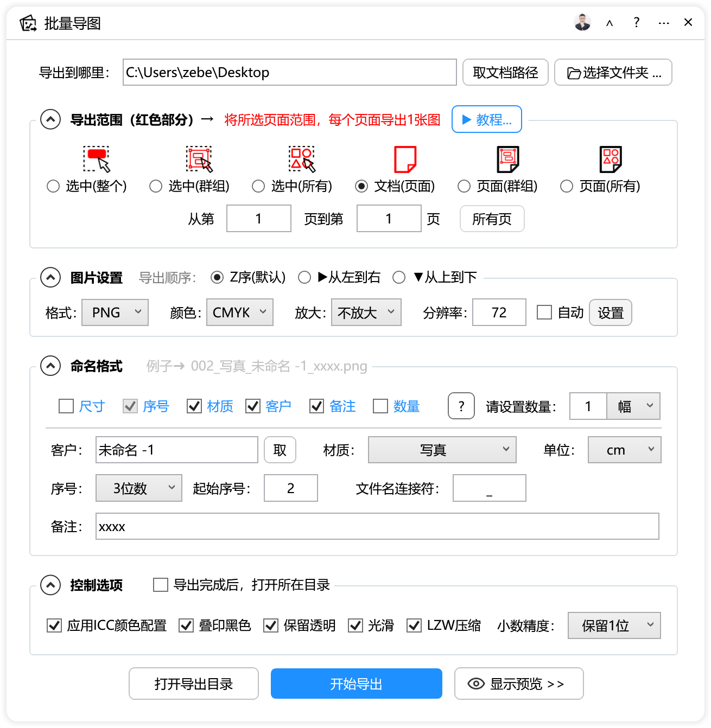
Task: Open the user avatar in the title bar
Action: 582,22
